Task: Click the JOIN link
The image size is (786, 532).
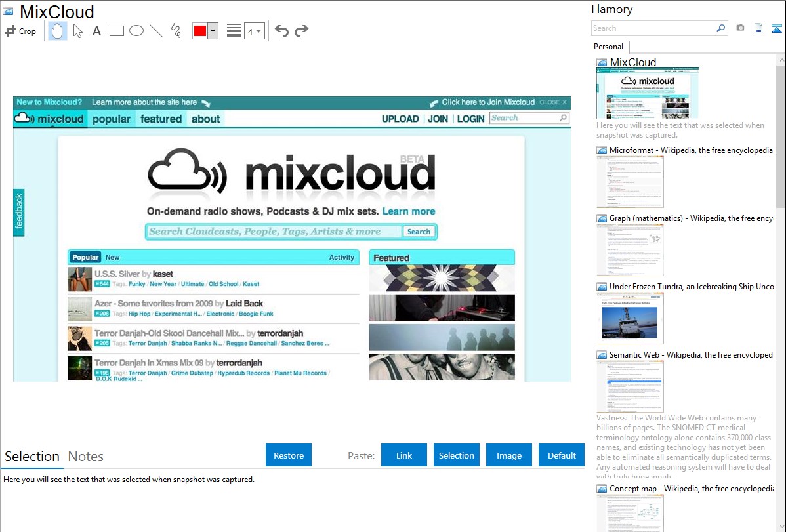Action: click(438, 119)
